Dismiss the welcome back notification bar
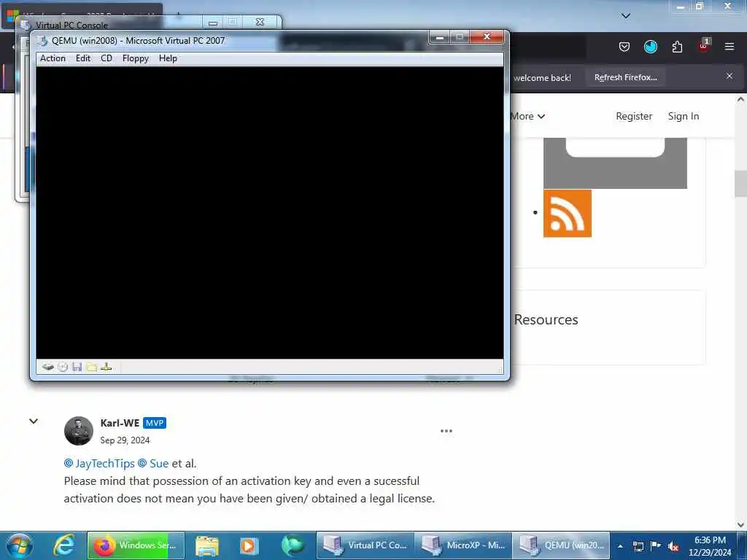Screen dimensions: 747x560 (x=729, y=76)
